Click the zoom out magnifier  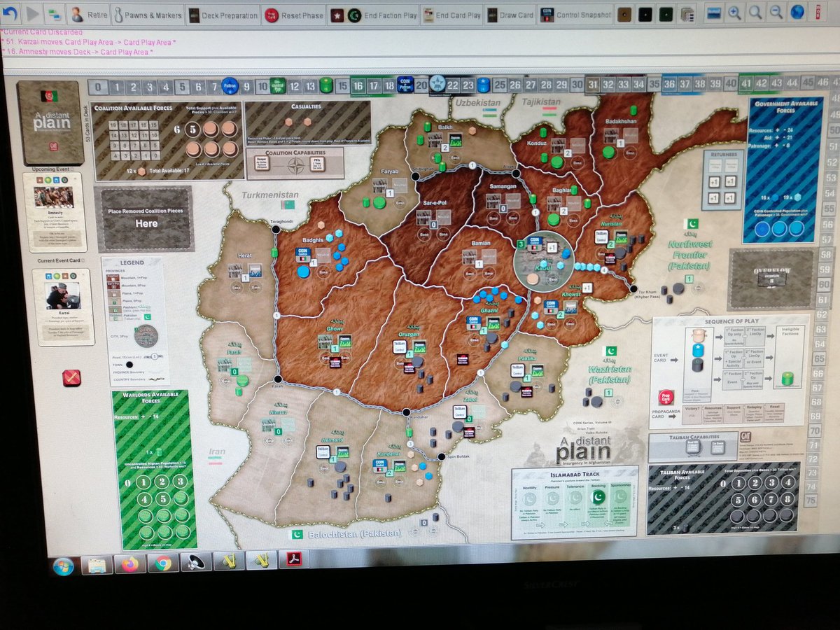[x=776, y=11]
